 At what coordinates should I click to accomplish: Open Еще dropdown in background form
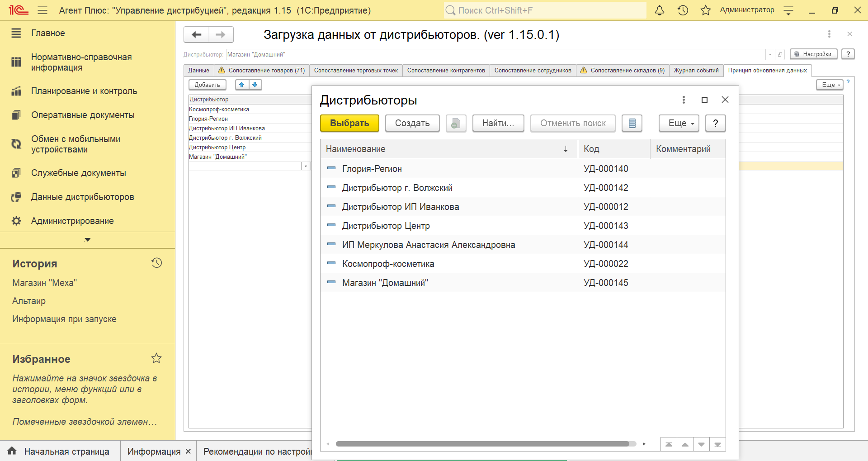(830, 85)
